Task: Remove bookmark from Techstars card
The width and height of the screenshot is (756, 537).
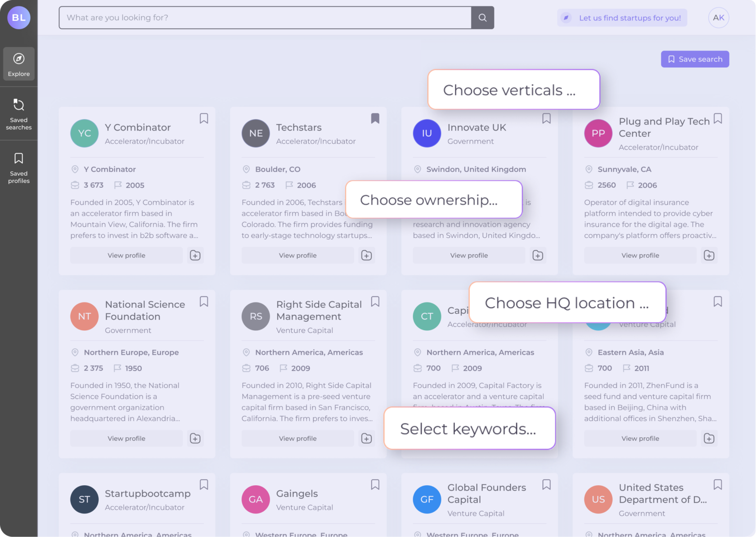Action: coord(375,118)
